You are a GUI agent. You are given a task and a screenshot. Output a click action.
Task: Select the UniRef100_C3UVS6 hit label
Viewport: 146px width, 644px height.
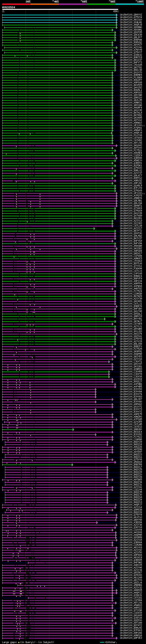131,376
